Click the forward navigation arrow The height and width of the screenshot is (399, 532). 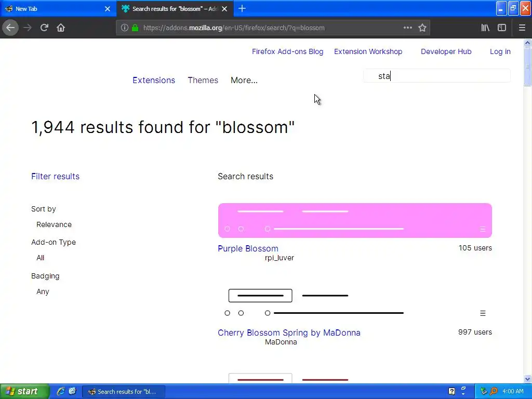coord(28,28)
